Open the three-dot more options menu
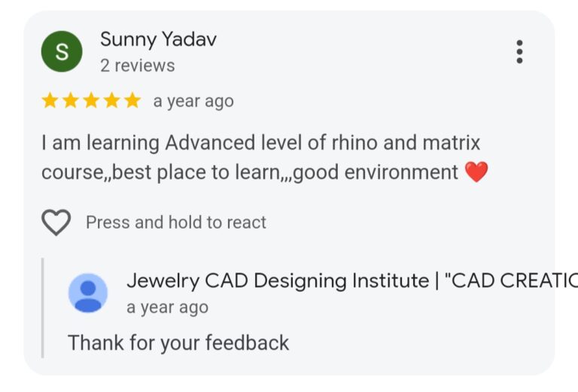 pyautogui.click(x=519, y=51)
